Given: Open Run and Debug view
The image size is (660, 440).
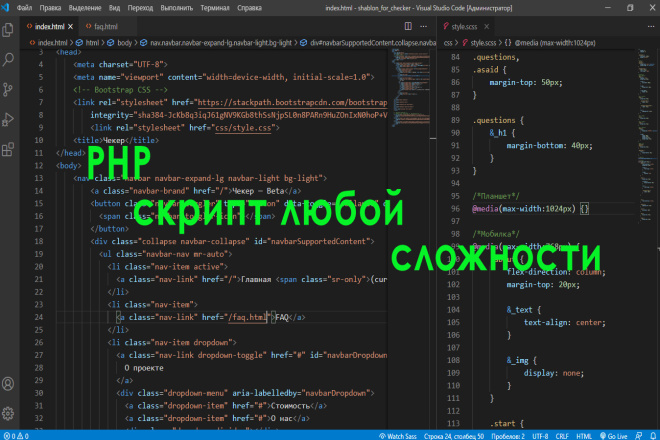Looking at the screenshot, I should (x=8, y=119).
